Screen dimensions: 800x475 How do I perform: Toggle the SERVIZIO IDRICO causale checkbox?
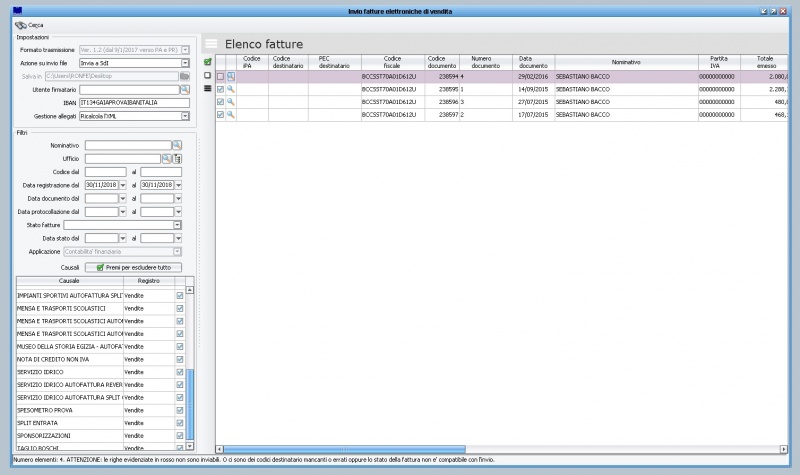[180, 372]
